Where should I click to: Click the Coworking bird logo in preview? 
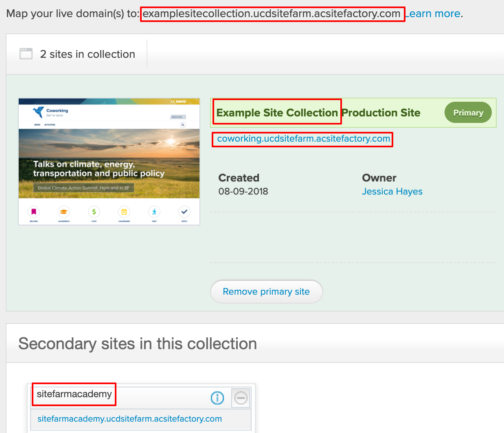[39, 112]
